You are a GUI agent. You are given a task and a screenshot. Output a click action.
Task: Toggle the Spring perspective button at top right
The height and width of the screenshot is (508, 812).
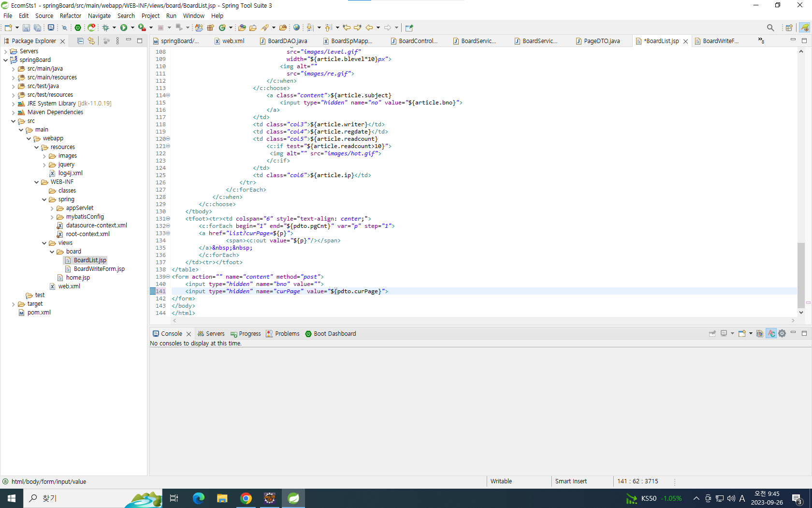click(x=805, y=28)
